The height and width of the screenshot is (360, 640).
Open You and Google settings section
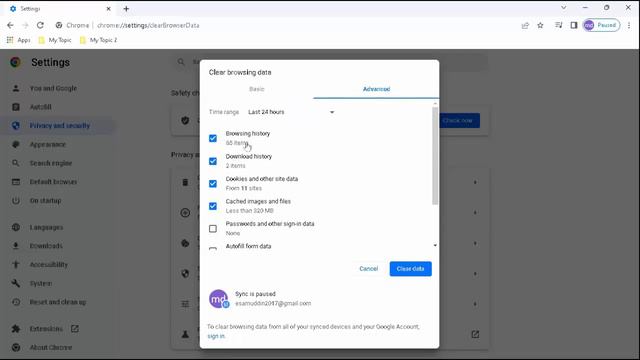tap(53, 88)
